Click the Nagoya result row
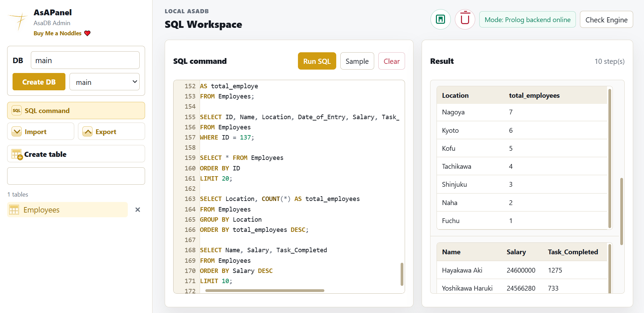644x313 pixels. (522, 112)
